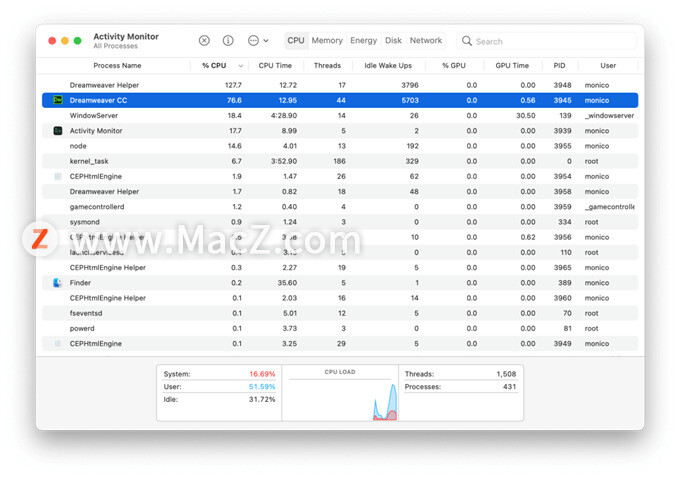Select the Dreamweaver CC app icon

click(58, 100)
